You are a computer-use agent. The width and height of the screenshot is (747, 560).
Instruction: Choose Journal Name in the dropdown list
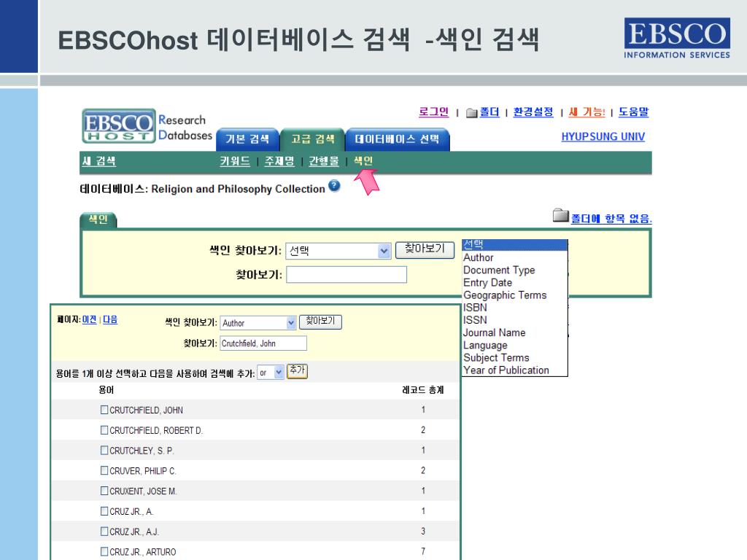[x=514, y=332]
